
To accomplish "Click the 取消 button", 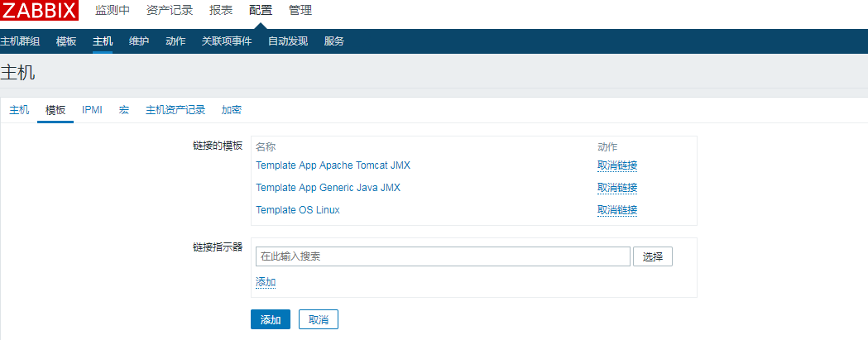I will (x=319, y=319).
